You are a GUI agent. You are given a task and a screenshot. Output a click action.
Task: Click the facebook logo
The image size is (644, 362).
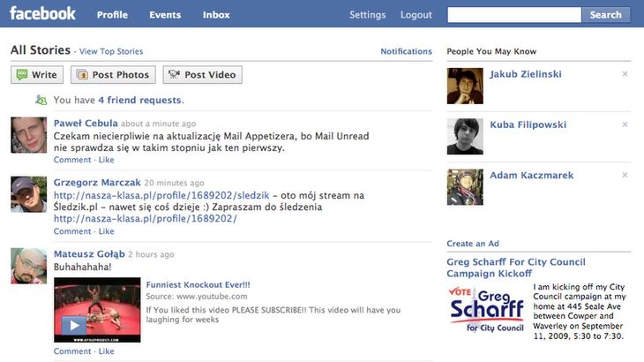pyautogui.click(x=42, y=13)
